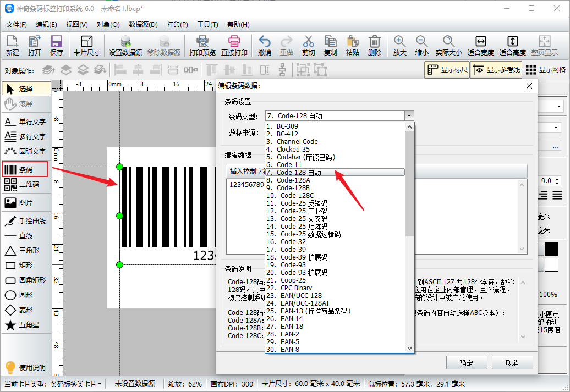Open the 卡片尺寸 card size tool

coord(86,46)
